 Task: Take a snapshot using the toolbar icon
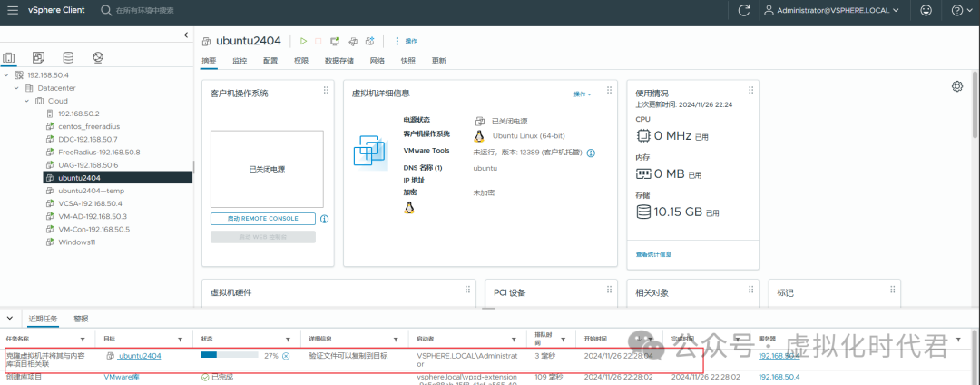coord(370,41)
